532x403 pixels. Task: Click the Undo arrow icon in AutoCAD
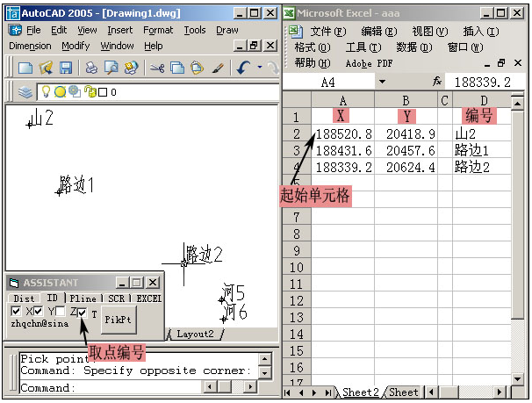[243, 68]
